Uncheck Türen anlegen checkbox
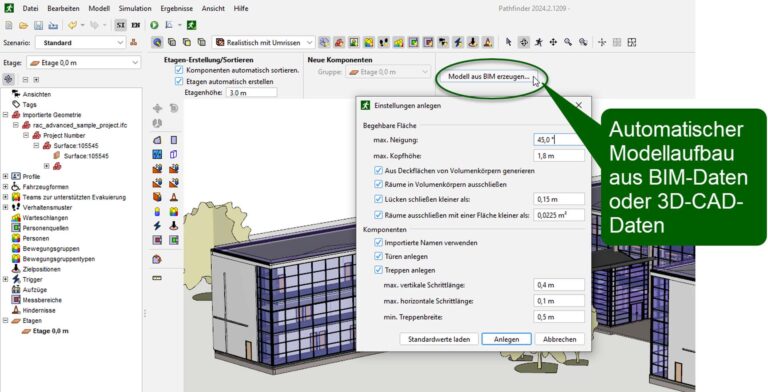 pyautogui.click(x=378, y=256)
